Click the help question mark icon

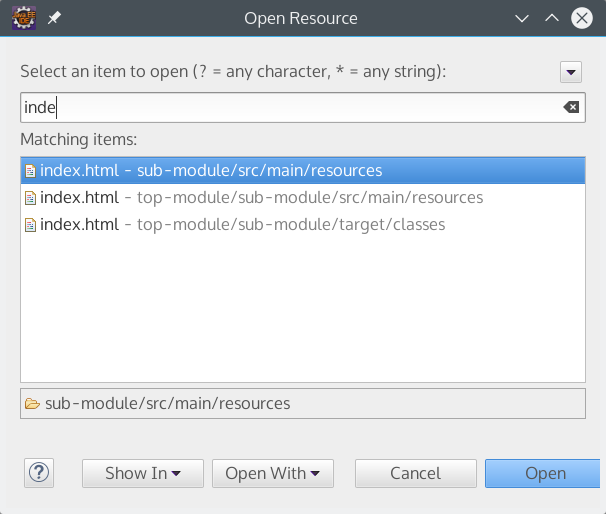coord(39,473)
